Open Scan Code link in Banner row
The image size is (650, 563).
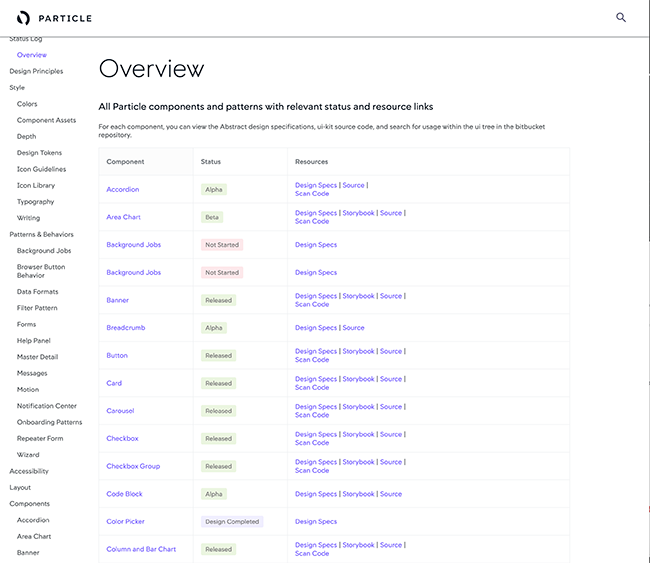[312, 304]
